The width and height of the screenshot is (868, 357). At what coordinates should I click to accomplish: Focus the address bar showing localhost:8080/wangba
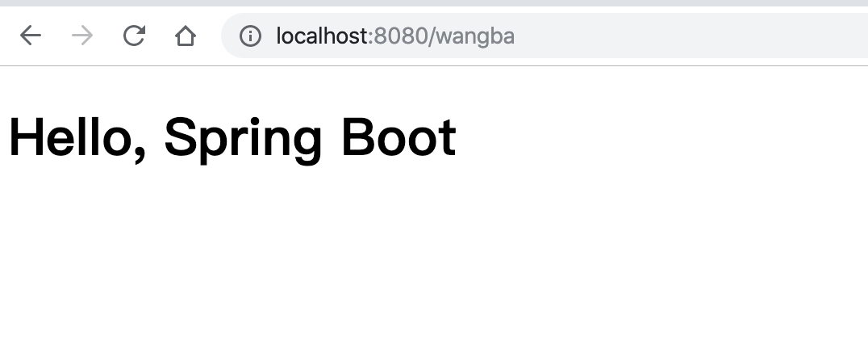click(x=545, y=36)
